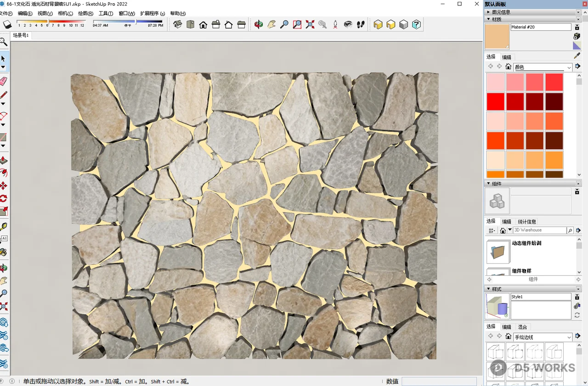The image size is (588, 386).
Task: Open the Share Model box icon
Action: [390, 24]
